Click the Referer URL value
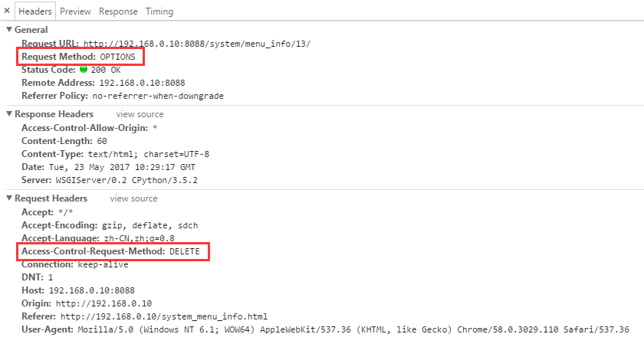The width and height of the screenshot is (644, 344). point(163,316)
